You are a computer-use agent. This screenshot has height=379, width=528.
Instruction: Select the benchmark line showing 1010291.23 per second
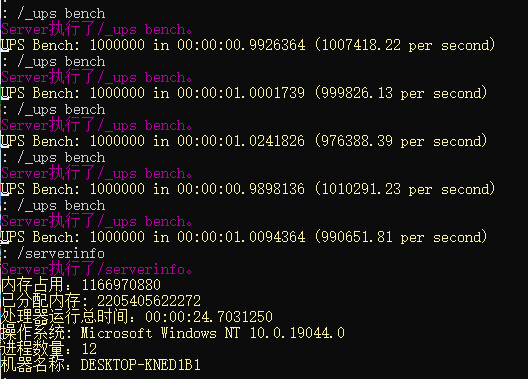248,189
